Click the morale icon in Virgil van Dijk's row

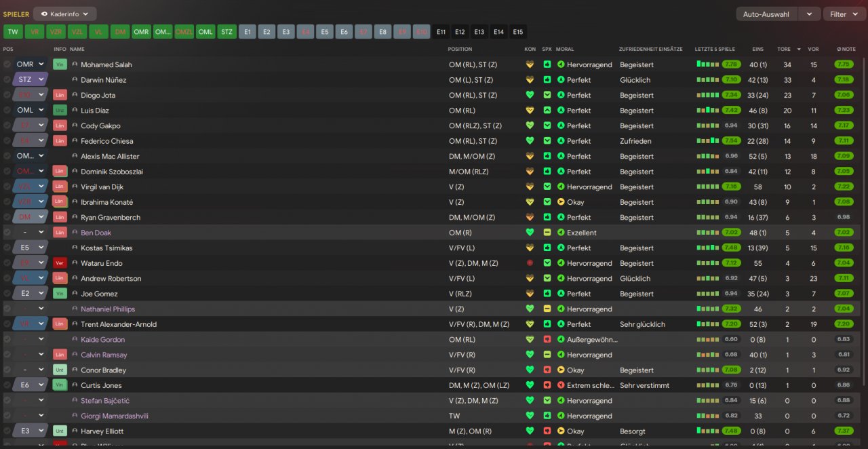(561, 187)
